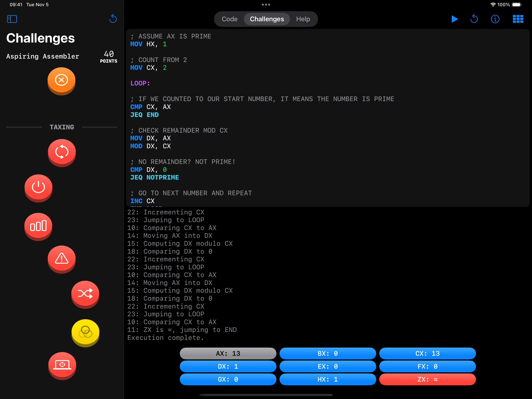The height and width of the screenshot is (399, 532).
Task: Tap the DX: 1 register
Action: coord(228,366)
